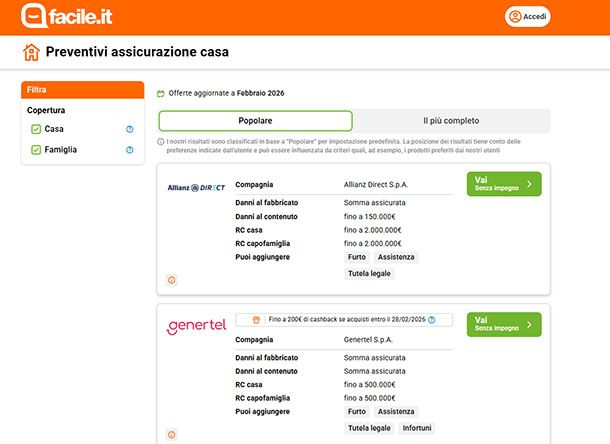Image resolution: width=610 pixels, height=444 pixels.
Task: Click info icon in Allianz Direct card
Action: point(171,280)
